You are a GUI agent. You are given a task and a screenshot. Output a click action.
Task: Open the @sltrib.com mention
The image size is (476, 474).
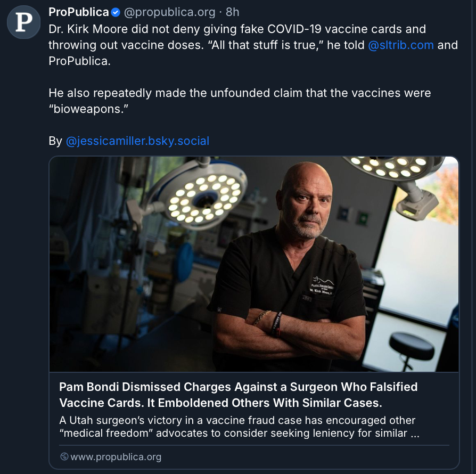pyautogui.click(x=401, y=45)
